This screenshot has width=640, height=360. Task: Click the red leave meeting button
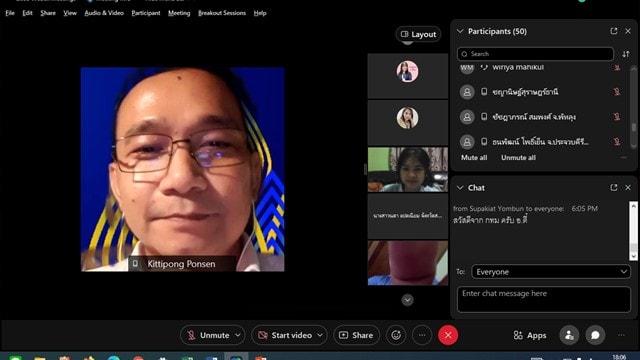(x=448, y=335)
